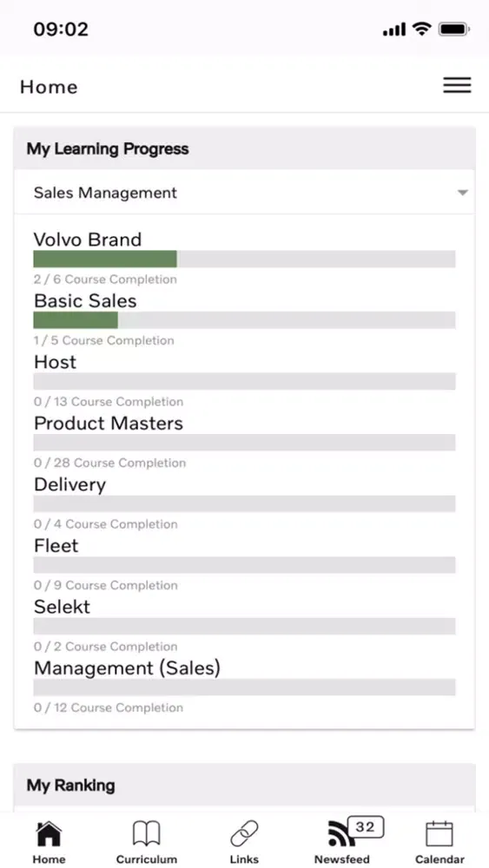Open the Sales Management selector field
Image resolution: width=489 pixels, height=868 pixels.
[x=244, y=193]
